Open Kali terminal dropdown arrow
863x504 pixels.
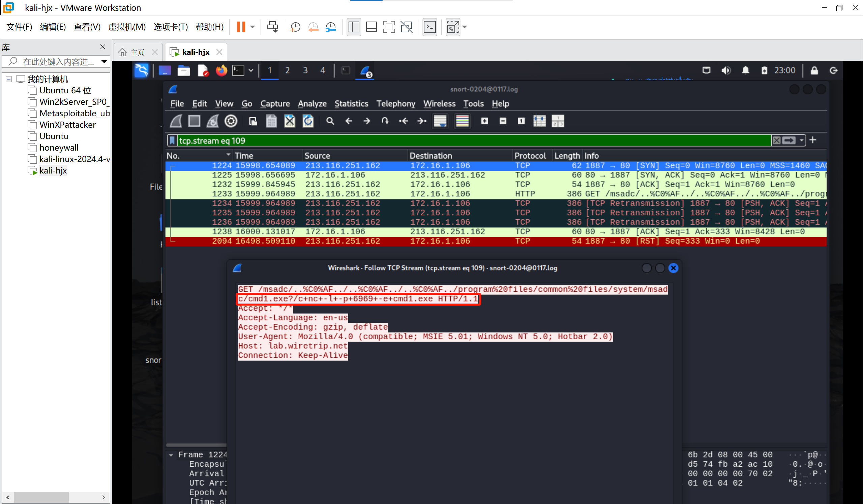tap(251, 70)
